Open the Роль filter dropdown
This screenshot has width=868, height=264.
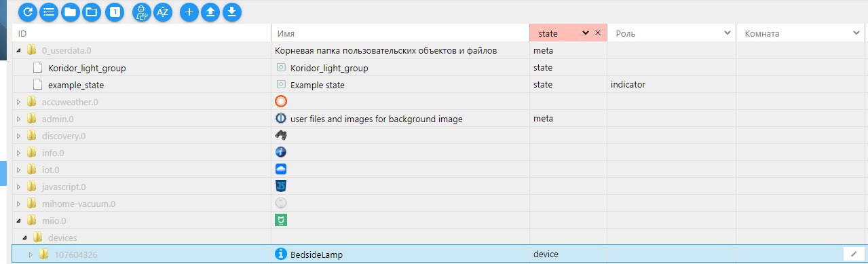tap(728, 33)
